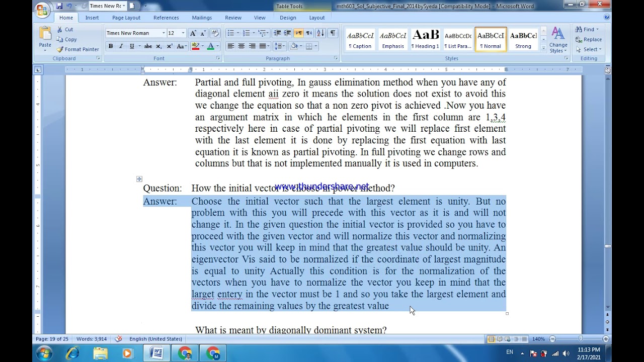The width and height of the screenshot is (644, 362).
Task: Grow the font size
Action: tap(193, 33)
